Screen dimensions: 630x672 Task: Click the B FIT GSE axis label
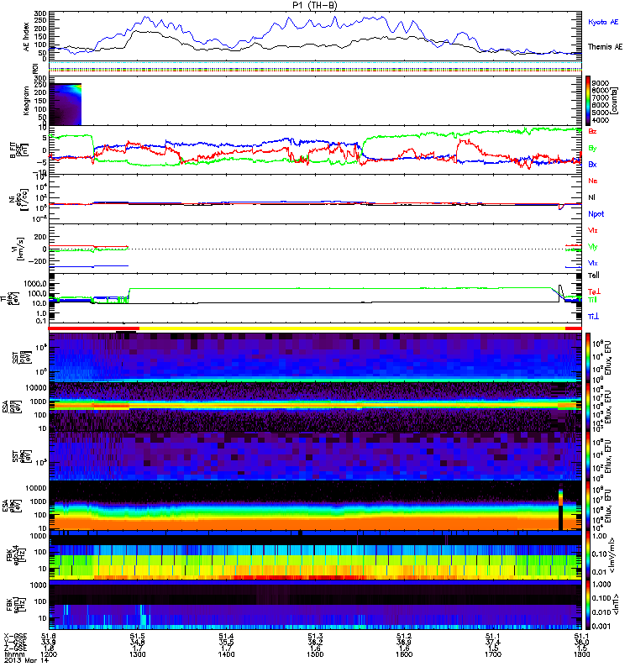click(18, 151)
